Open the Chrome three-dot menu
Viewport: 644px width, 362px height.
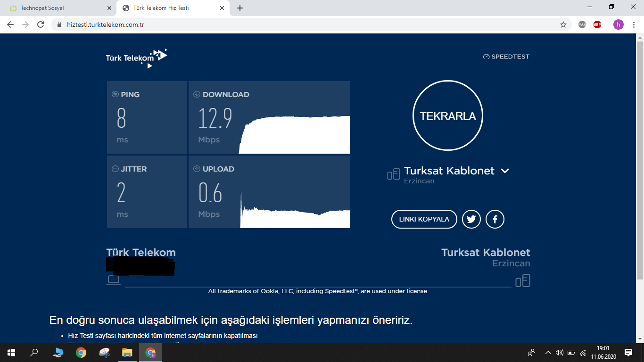[x=634, y=25]
